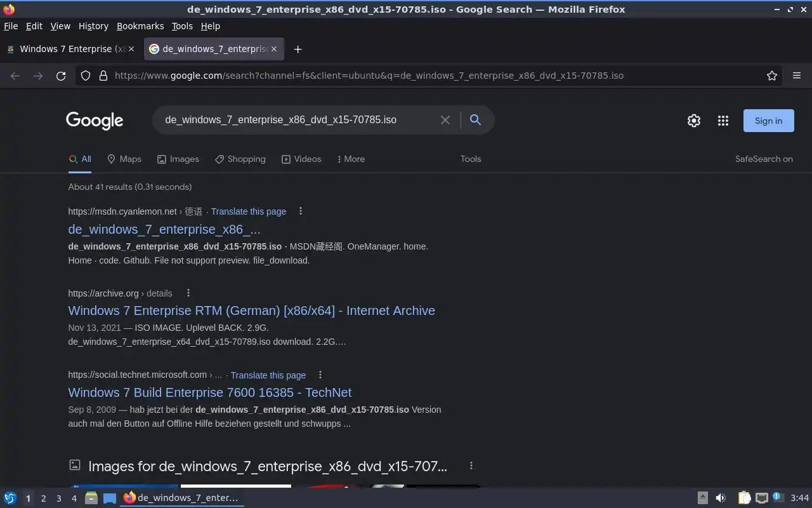Open SafeSearch on settings
This screenshot has width=812, height=508.
(764, 159)
